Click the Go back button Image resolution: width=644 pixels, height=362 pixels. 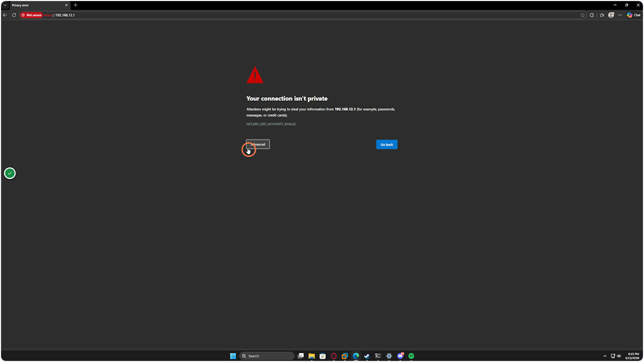(x=386, y=144)
